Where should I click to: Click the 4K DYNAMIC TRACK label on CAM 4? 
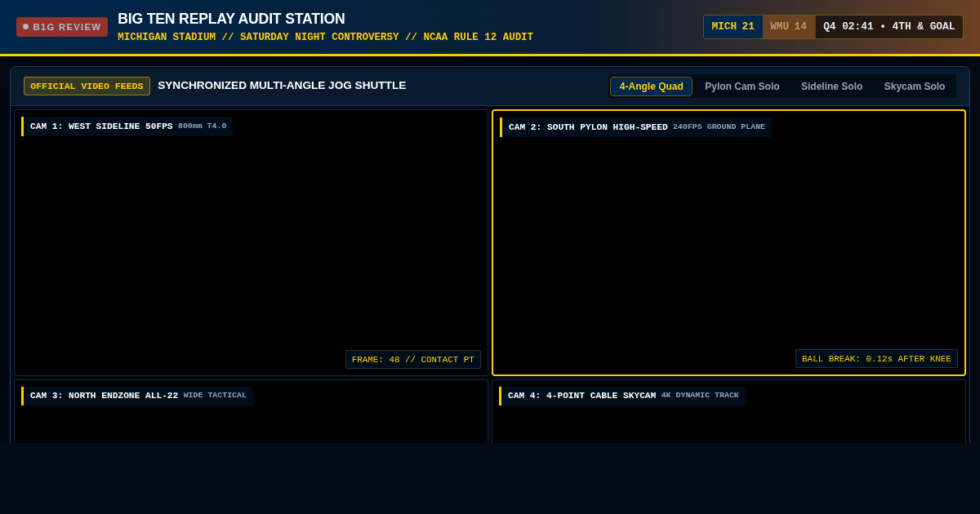tap(700, 396)
